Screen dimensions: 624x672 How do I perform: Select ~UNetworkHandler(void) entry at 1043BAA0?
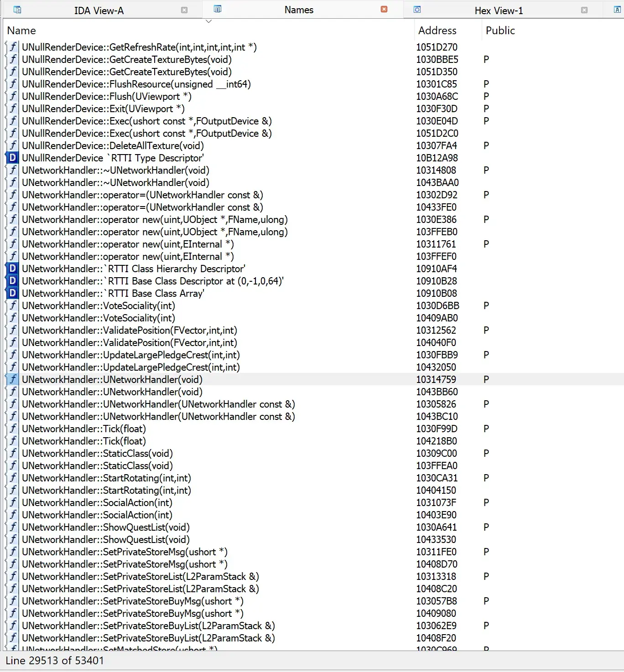(x=115, y=182)
